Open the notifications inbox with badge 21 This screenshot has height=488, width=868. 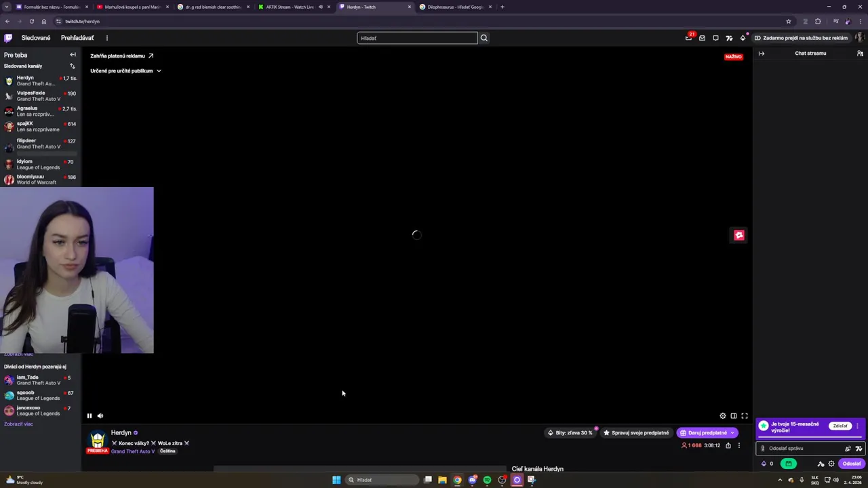(x=688, y=38)
